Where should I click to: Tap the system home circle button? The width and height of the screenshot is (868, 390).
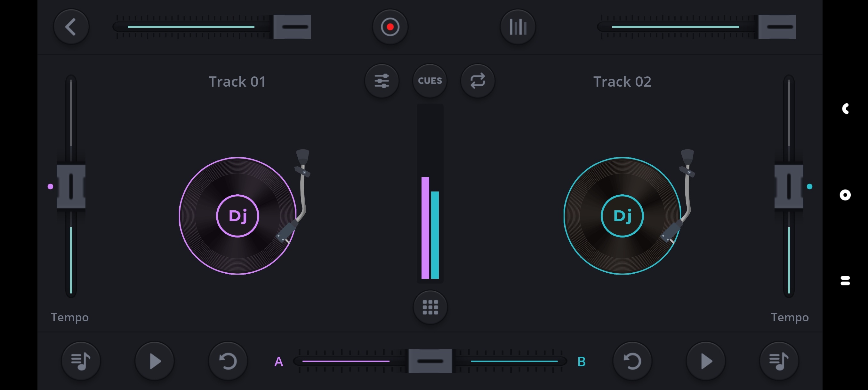(x=845, y=195)
